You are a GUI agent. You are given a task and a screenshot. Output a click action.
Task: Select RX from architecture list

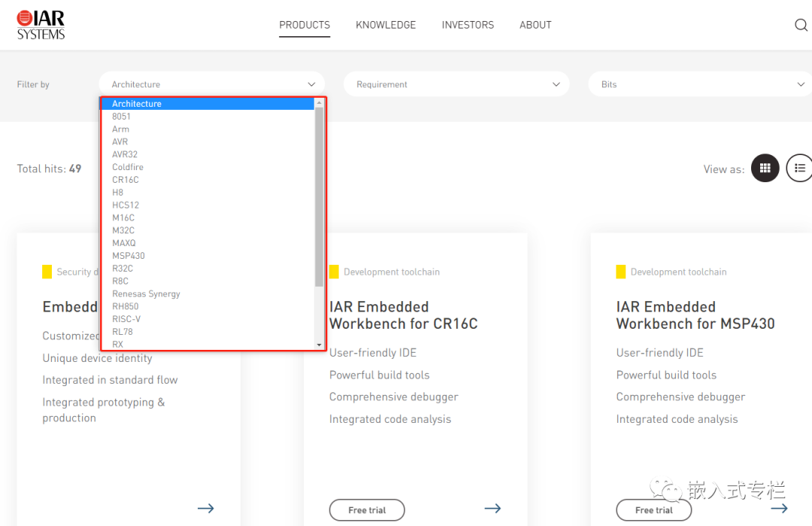208,344
